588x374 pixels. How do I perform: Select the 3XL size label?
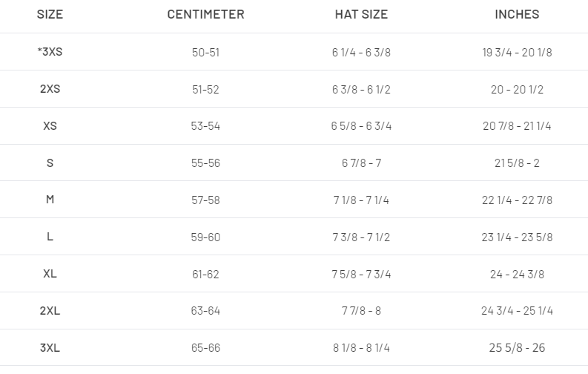[x=50, y=348]
